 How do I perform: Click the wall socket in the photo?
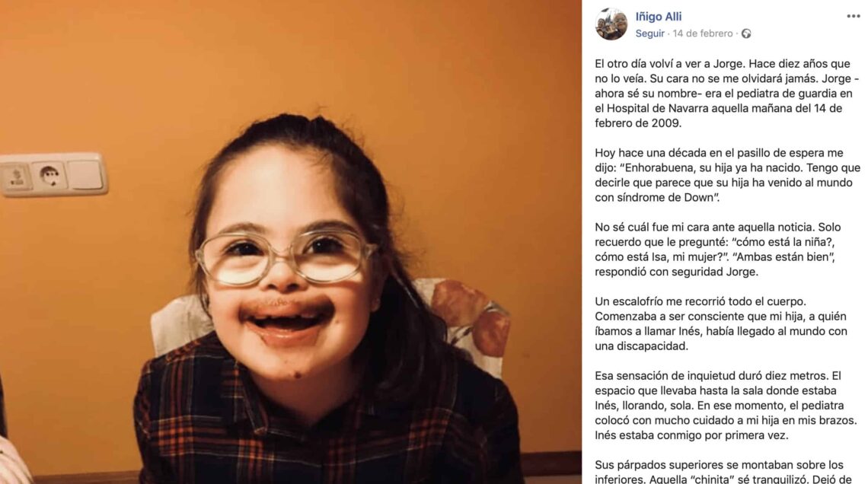[x=52, y=175]
